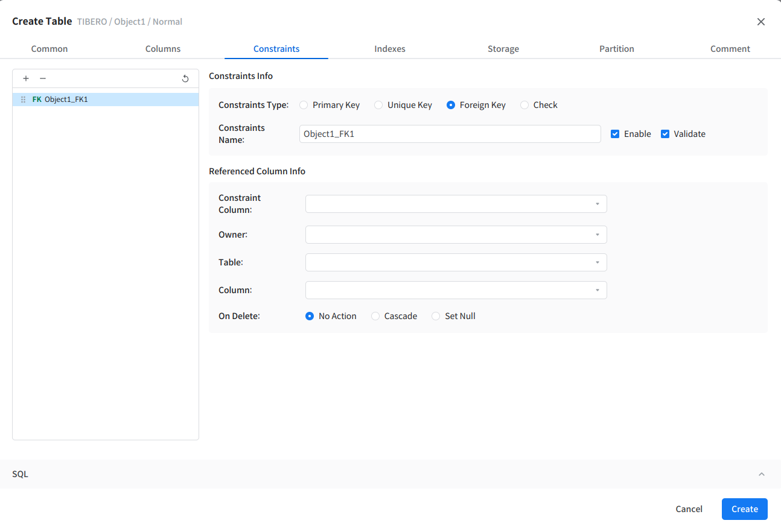The image size is (781, 532).
Task: Close the Create Table dialog
Action: 760,22
